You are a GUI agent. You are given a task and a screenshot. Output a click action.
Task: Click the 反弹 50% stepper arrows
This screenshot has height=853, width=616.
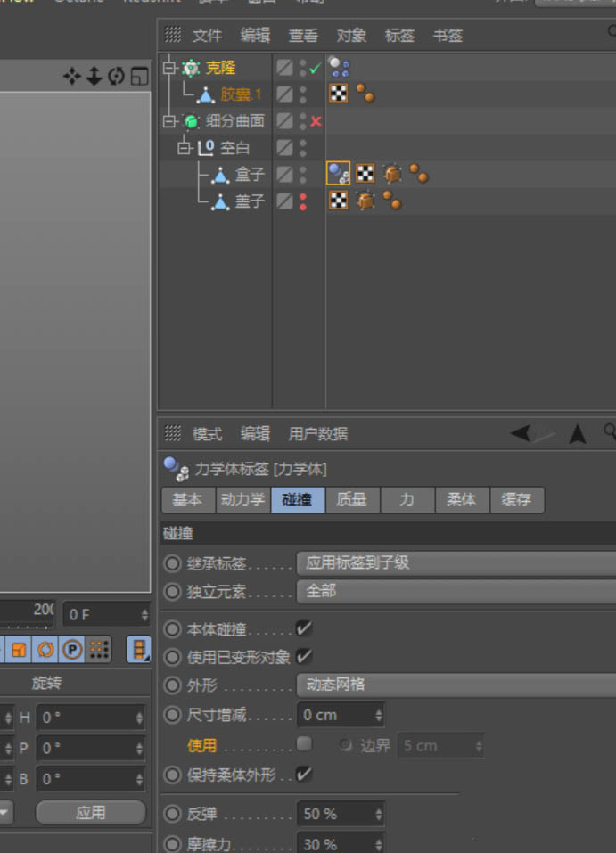378,815
